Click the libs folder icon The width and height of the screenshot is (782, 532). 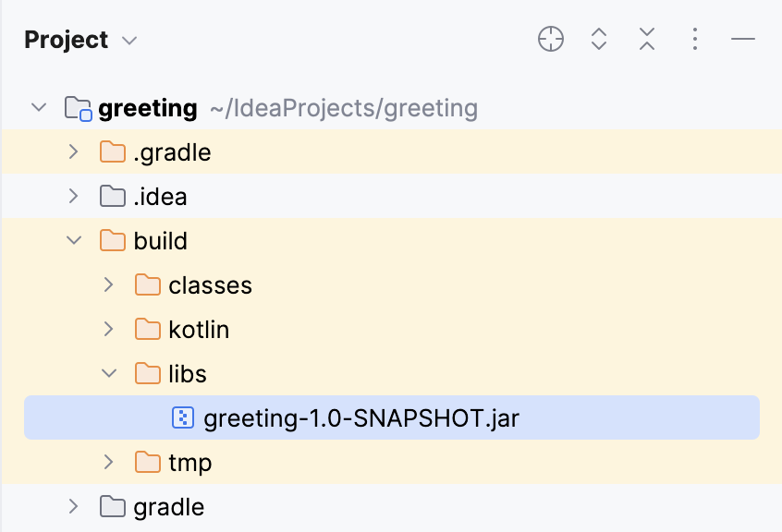click(x=149, y=373)
